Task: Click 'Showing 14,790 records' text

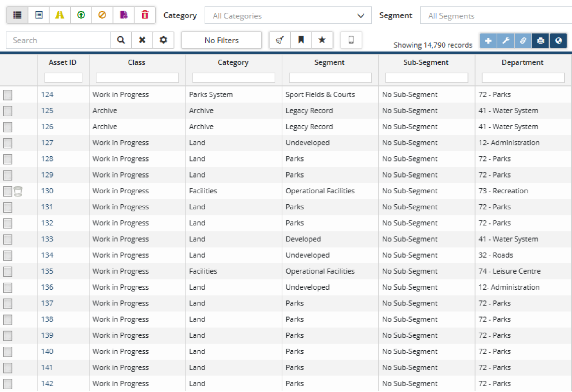Action: 433,45
